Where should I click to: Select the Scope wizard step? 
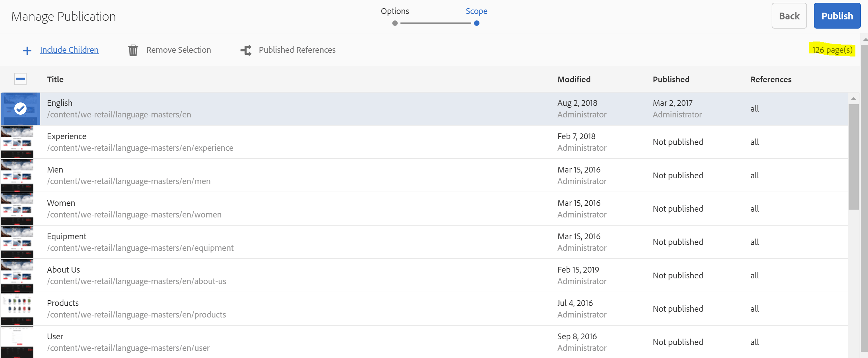pyautogui.click(x=476, y=23)
